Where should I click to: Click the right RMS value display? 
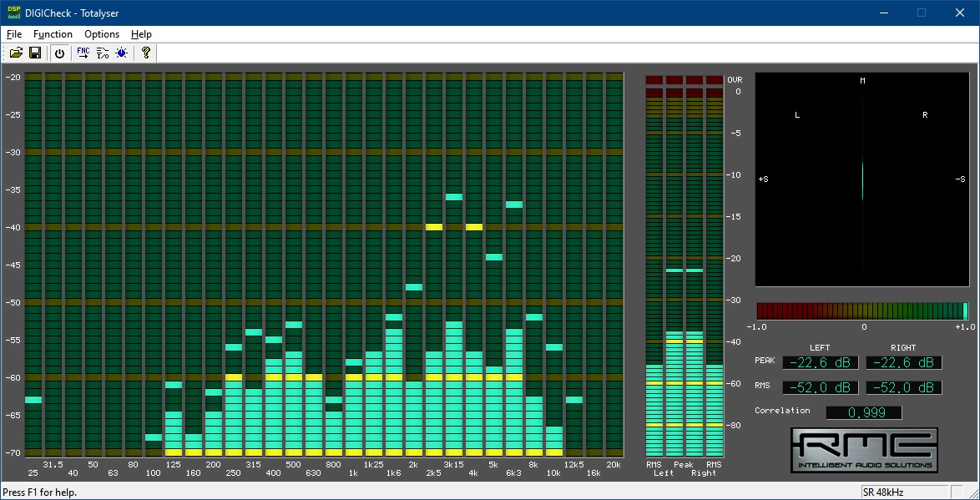click(x=904, y=387)
